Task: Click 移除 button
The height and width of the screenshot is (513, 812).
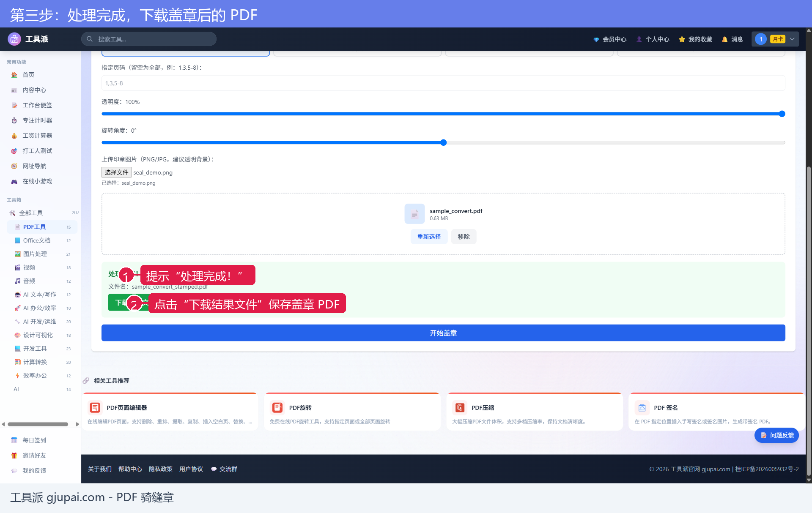Action: coord(464,237)
